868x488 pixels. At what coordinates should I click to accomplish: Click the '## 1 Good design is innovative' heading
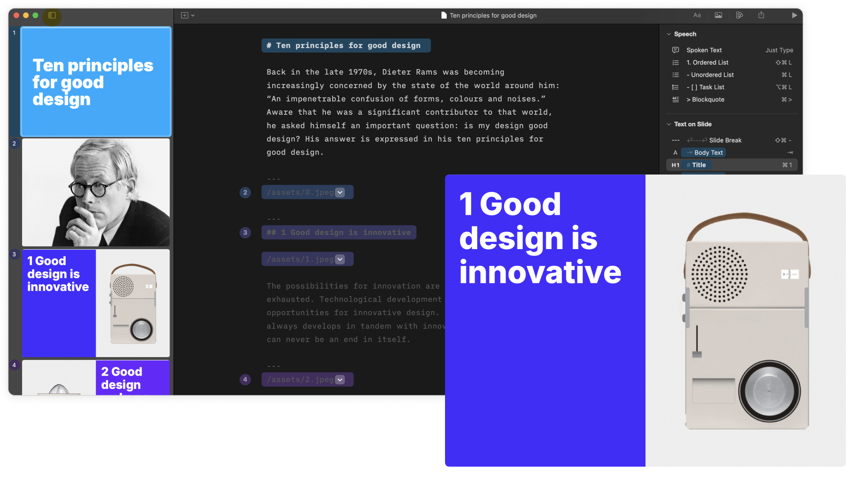(339, 232)
